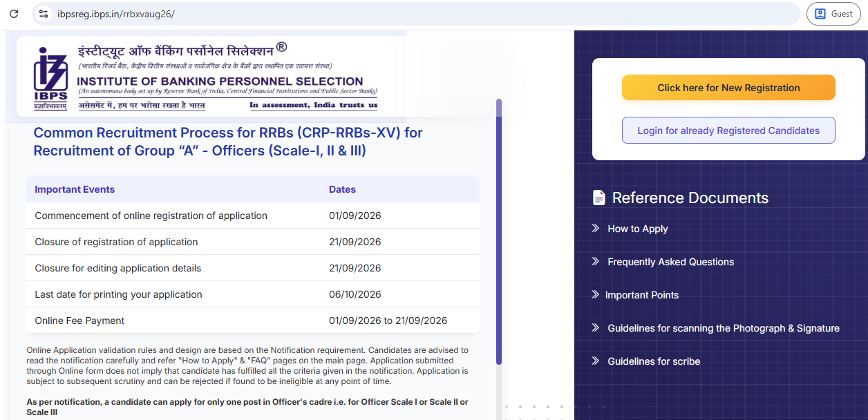Select the 'Online Fee Payment' row label

[x=79, y=321]
